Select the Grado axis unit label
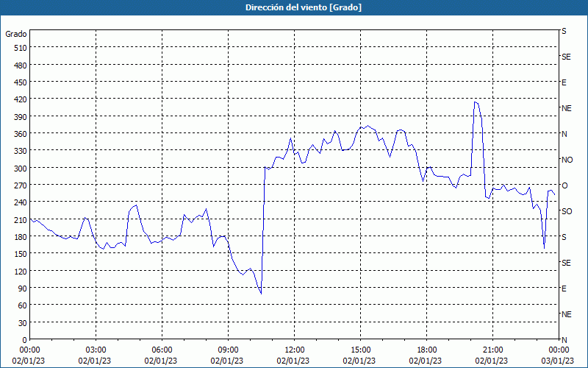The height and width of the screenshot is (368, 588). click(16, 34)
